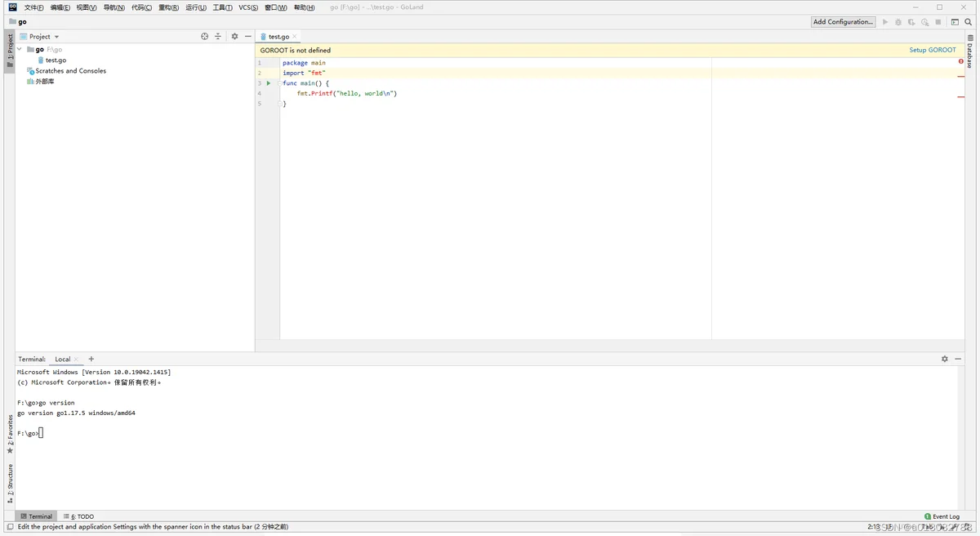Toggle the 2: Favorites tool window

(x=10, y=435)
